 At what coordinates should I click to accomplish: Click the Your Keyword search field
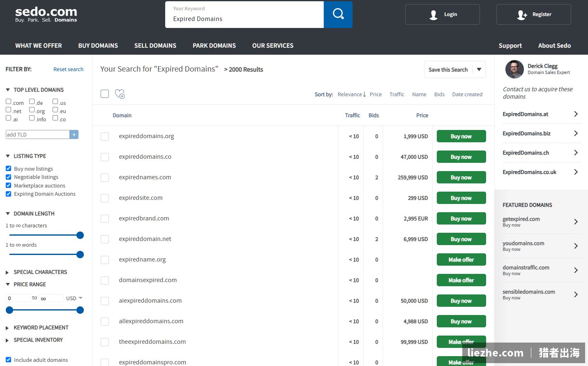tap(244, 15)
